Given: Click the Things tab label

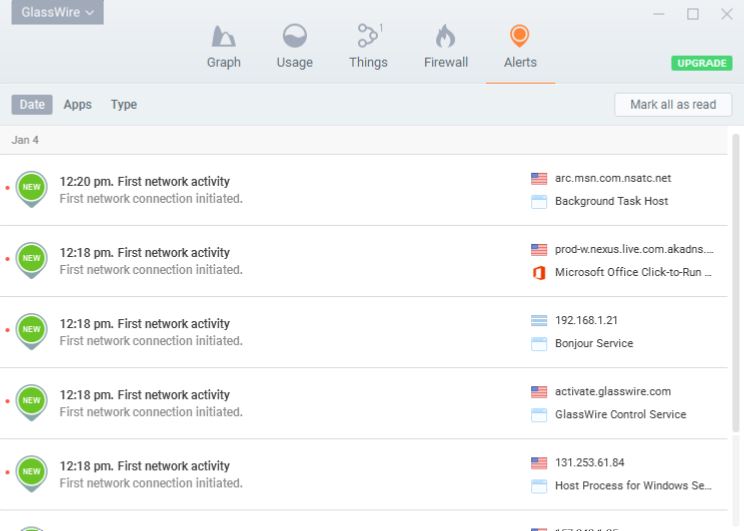Looking at the screenshot, I should (368, 62).
